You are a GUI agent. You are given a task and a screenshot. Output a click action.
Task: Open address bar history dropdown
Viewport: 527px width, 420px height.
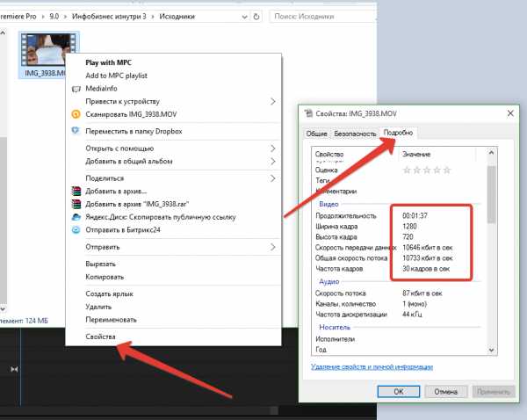pyautogui.click(x=245, y=17)
